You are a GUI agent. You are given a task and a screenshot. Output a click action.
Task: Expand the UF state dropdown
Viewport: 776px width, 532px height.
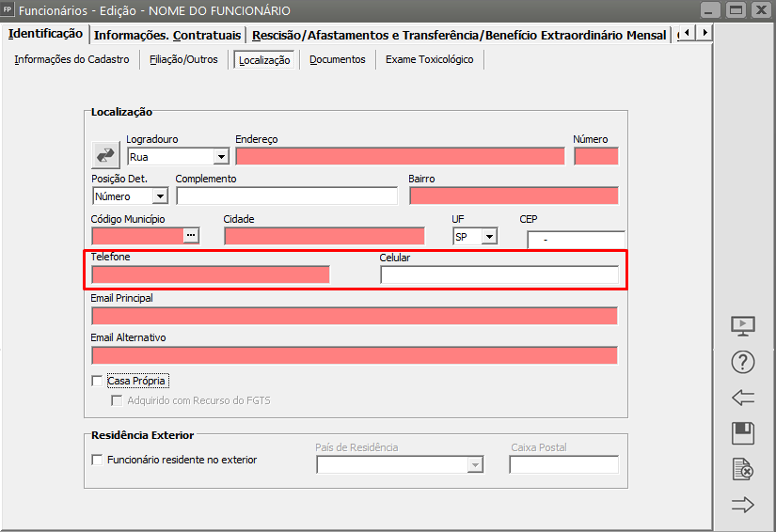click(x=489, y=236)
